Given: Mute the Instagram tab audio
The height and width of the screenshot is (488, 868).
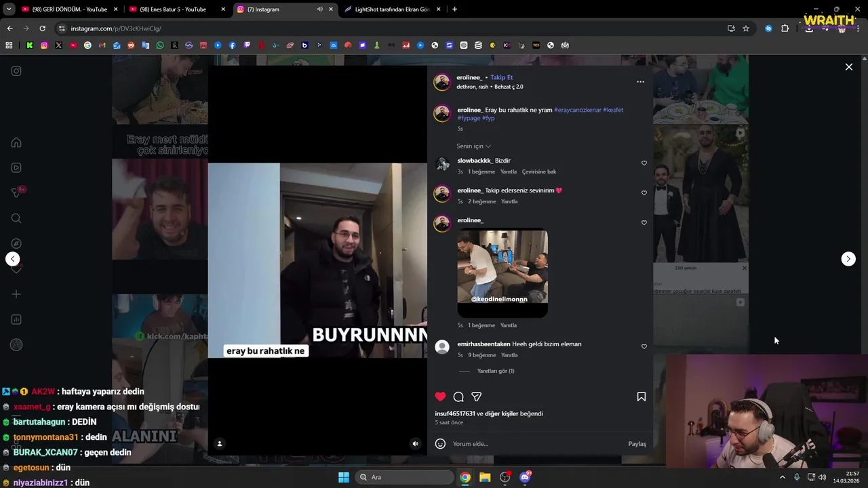Looking at the screenshot, I should [x=319, y=9].
